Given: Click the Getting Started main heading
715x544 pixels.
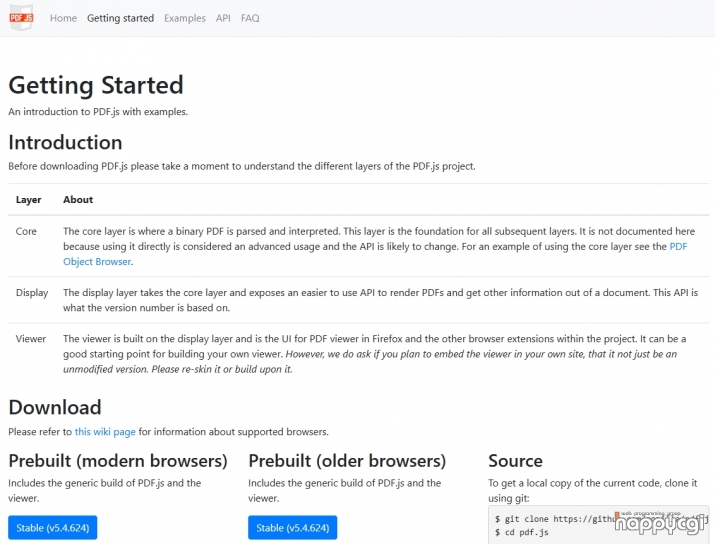Looking at the screenshot, I should 96,85.
